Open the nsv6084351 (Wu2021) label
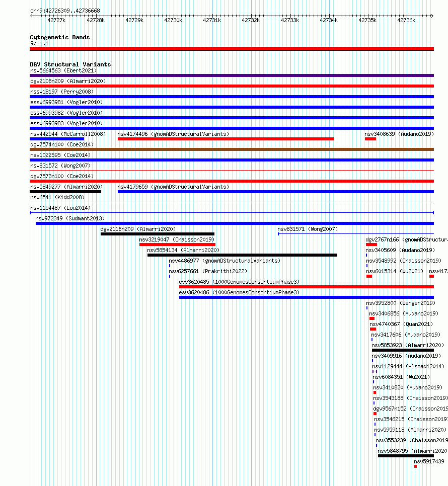 coord(401,377)
